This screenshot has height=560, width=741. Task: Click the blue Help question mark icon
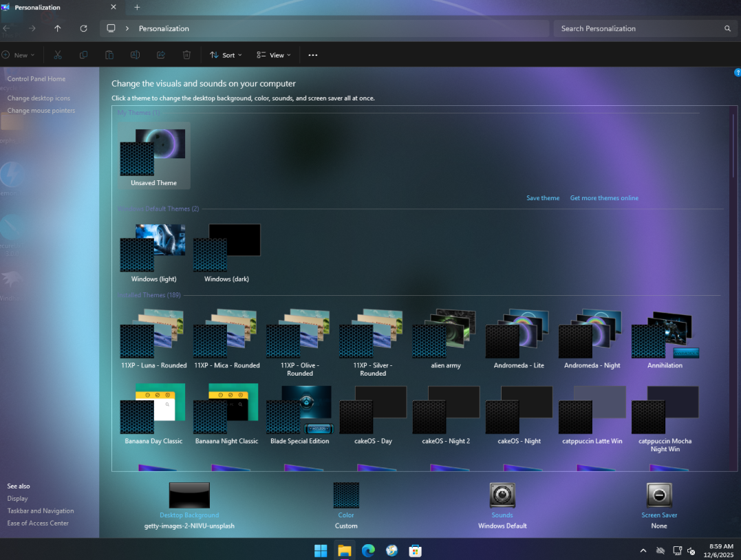[x=737, y=73]
